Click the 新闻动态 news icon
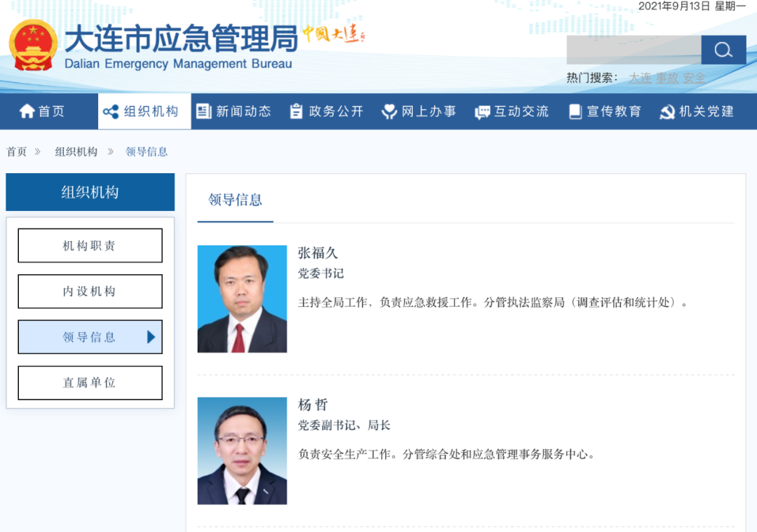This screenshot has width=757, height=532. 203,111
